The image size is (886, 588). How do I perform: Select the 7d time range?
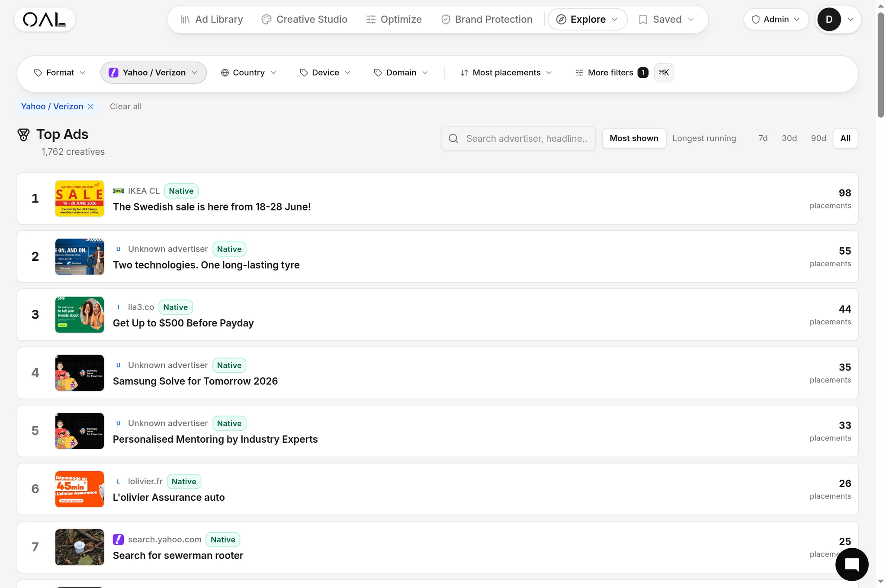[763, 138]
